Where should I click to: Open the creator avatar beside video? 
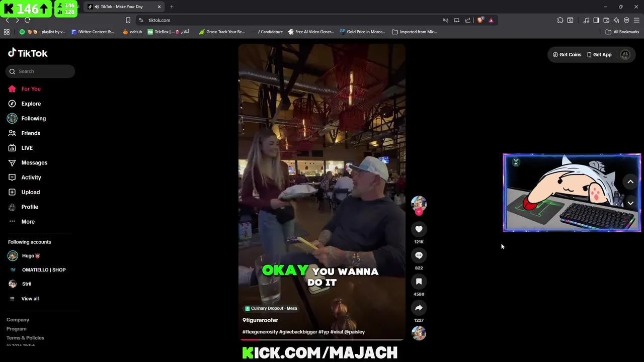(419, 203)
